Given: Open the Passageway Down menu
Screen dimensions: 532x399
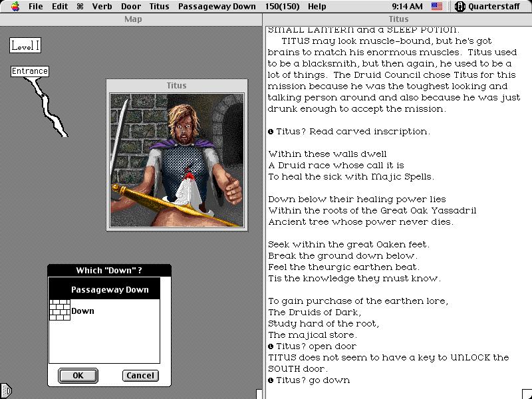Looking at the screenshot, I should [217, 6].
